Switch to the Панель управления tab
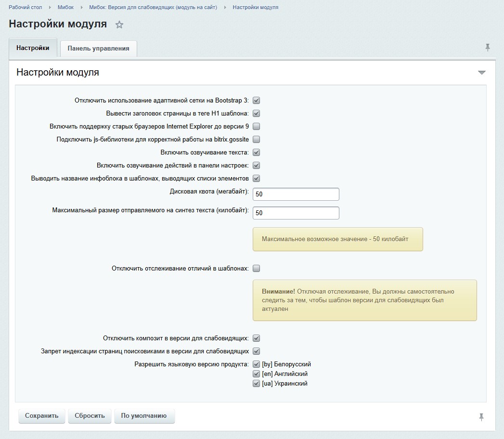This screenshot has height=439, width=504. [x=98, y=48]
